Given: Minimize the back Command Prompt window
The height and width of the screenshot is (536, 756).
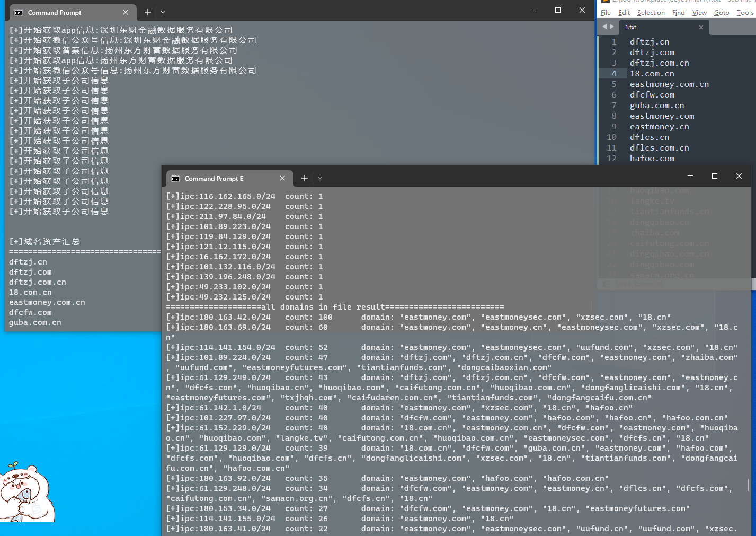Looking at the screenshot, I should point(533,10).
